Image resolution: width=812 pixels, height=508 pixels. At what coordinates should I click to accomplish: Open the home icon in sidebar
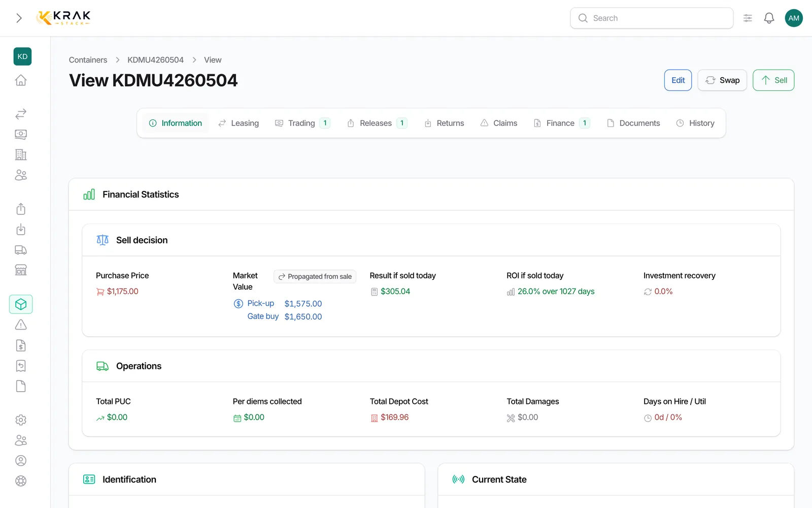[x=21, y=80]
